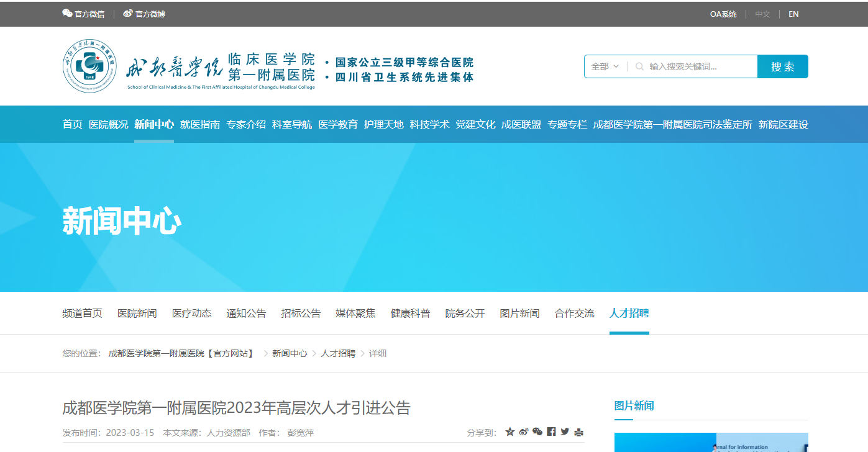This screenshot has height=452, width=868.
Task: Open the OA系统 link
Action: pyautogui.click(x=723, y=14)
